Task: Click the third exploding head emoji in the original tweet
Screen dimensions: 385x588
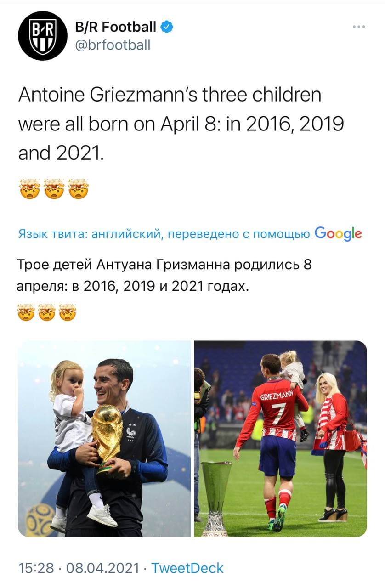Action: (x=79, y=189)
